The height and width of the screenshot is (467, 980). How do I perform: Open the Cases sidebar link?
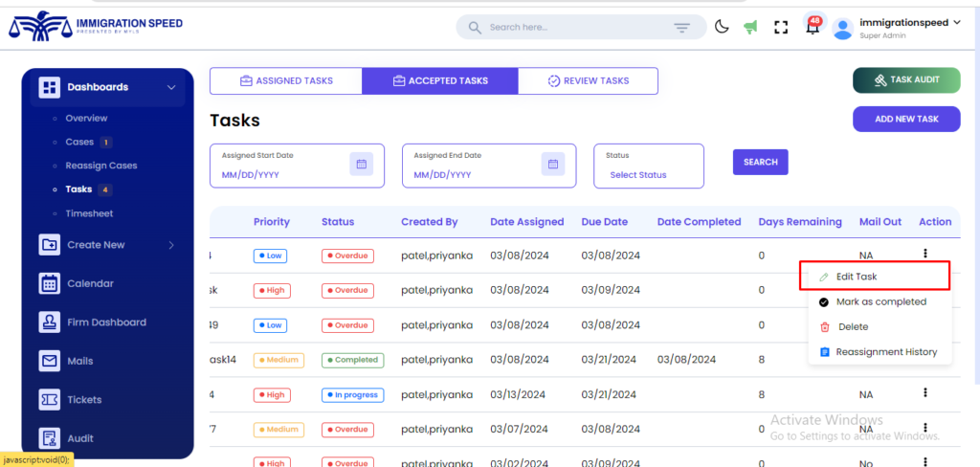pyautogui.click(x=79, y=142)
